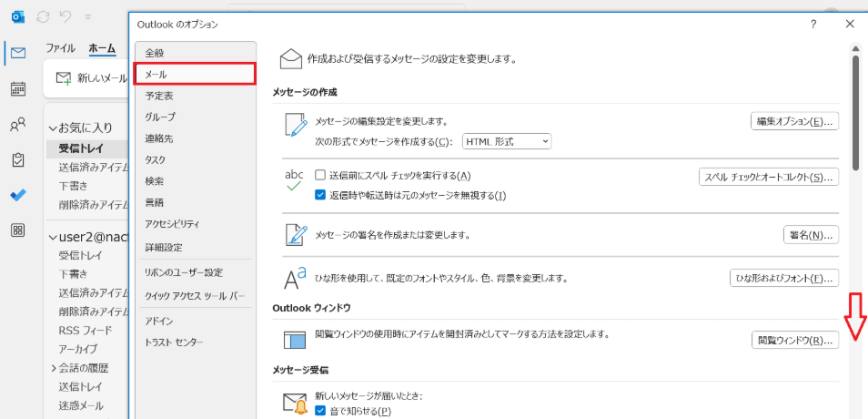Viewport: 868px width, 419px height.
Task: Click the Help question mark in Options dialog
Action: tap(813, 24)
